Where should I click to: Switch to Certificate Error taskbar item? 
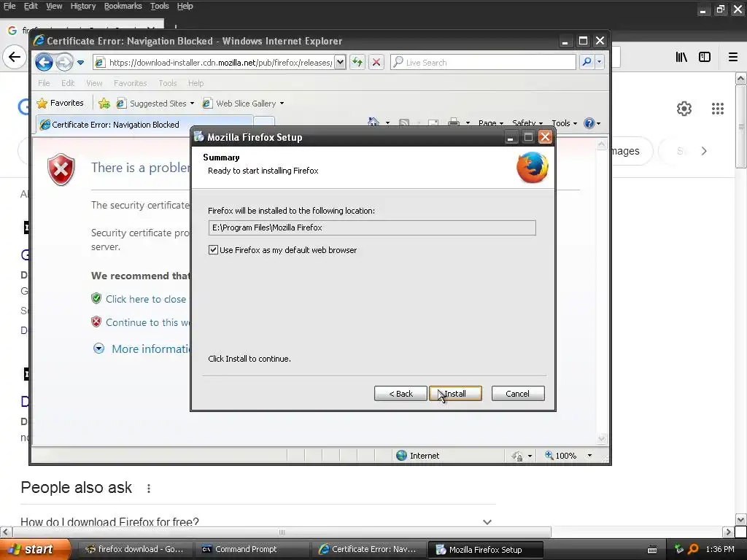[368, 549]
